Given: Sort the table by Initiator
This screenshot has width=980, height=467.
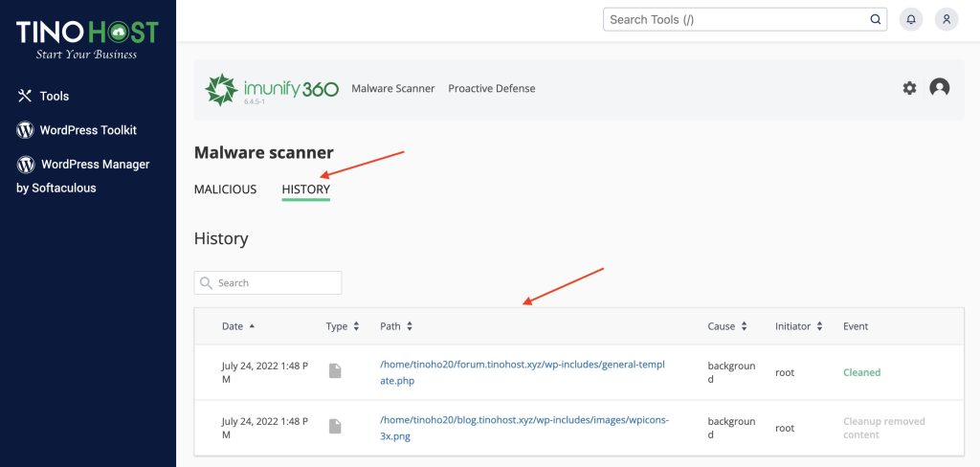Looking at the screenshot, I should tap(799, 326).
